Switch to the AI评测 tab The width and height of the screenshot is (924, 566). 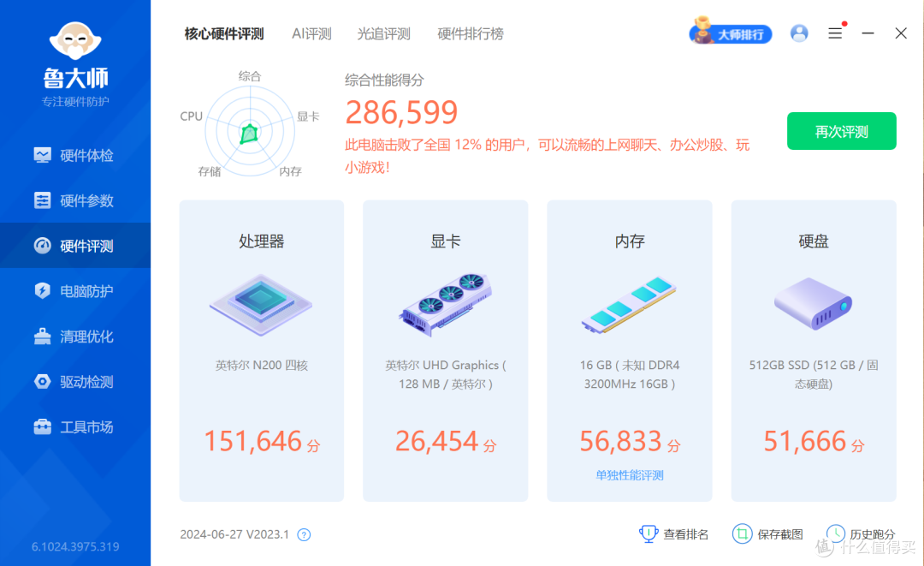click(x=311, y=33)
